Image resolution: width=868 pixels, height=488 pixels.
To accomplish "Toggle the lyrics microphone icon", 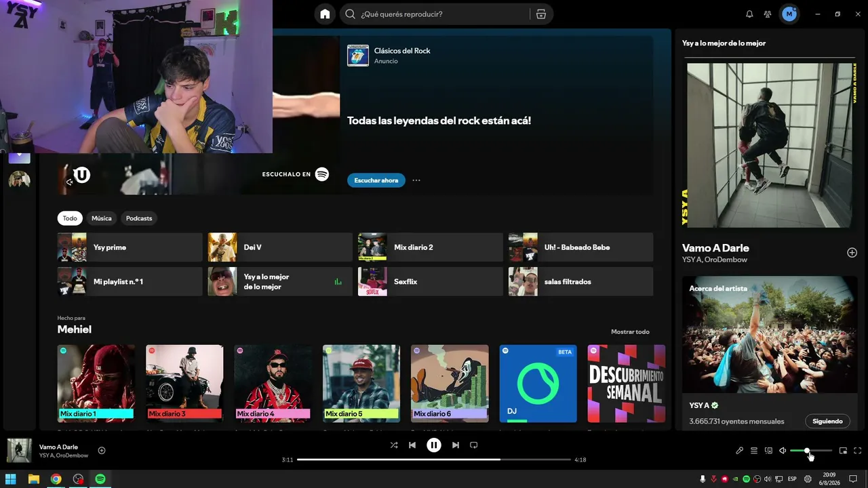I will [x=740, y=451].
